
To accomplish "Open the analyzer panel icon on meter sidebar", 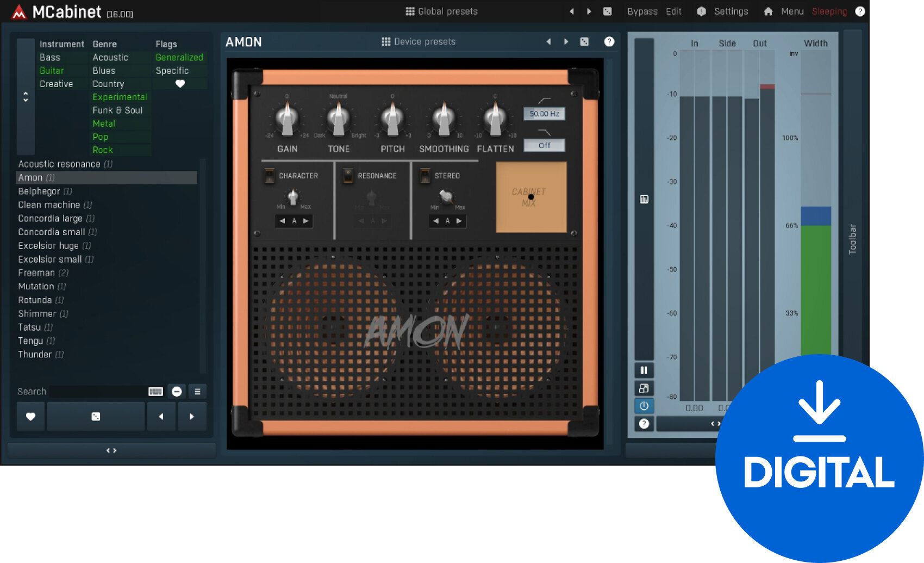I will click(644, 199).
